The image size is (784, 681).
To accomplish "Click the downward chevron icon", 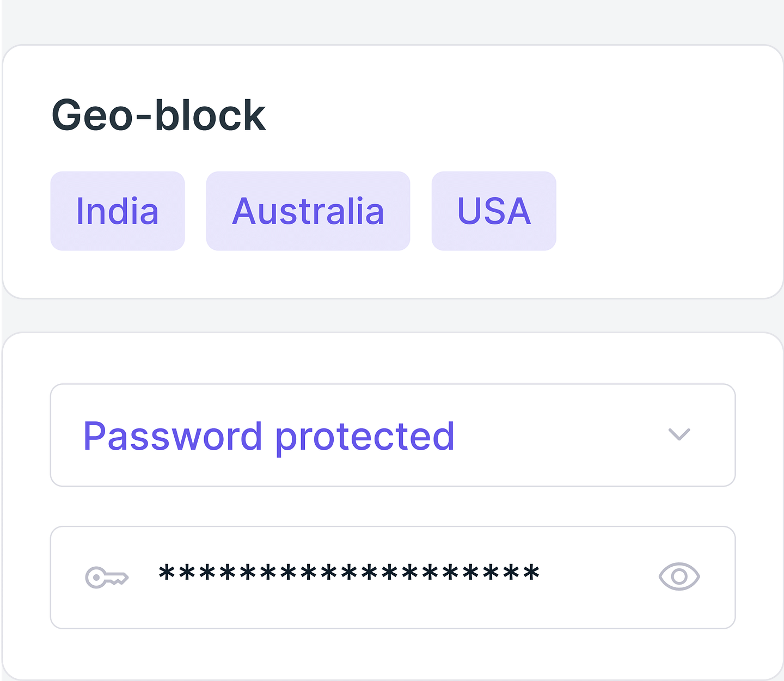I will click(x=679, y=434).
